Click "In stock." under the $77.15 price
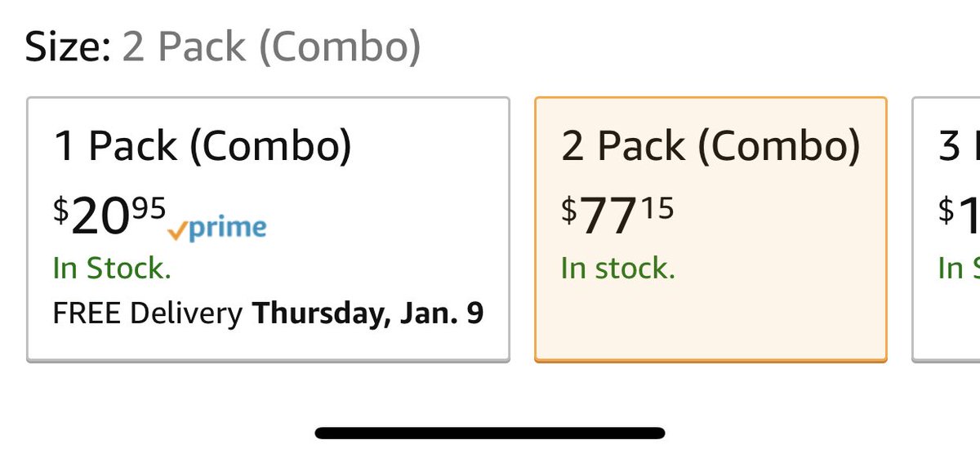This screenshot has height=458, width=980. tap(618, 268)
